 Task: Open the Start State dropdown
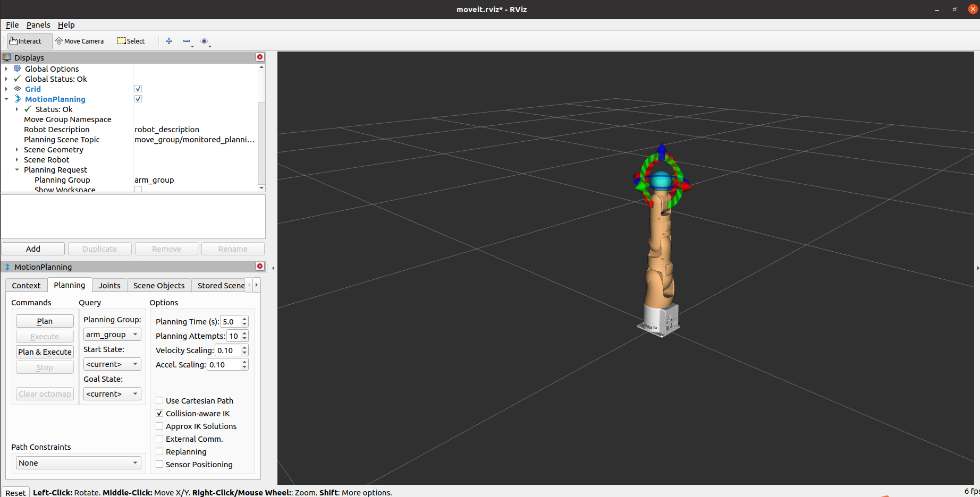[x=112, y=364]
